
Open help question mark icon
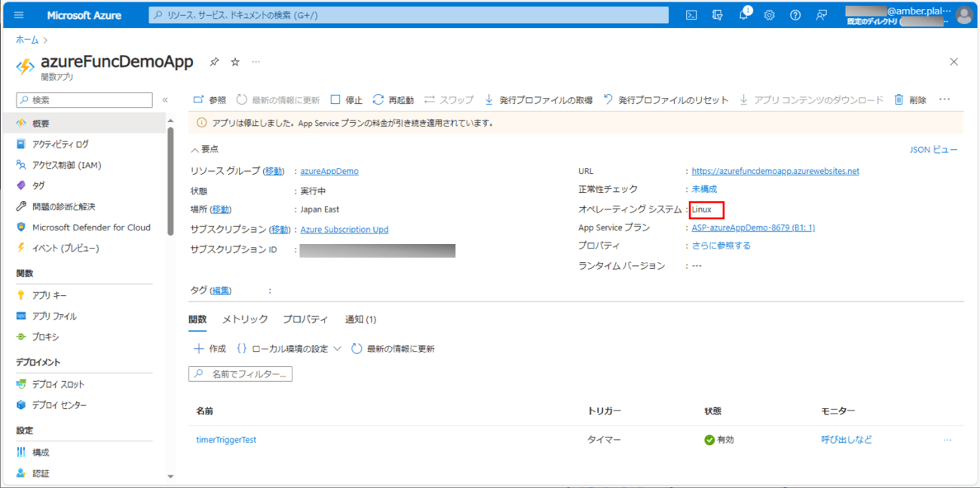tap(795, 15)
